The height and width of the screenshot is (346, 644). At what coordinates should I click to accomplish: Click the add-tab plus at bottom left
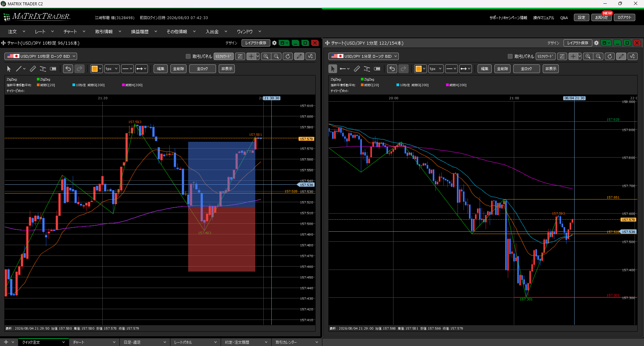(6, 342)
